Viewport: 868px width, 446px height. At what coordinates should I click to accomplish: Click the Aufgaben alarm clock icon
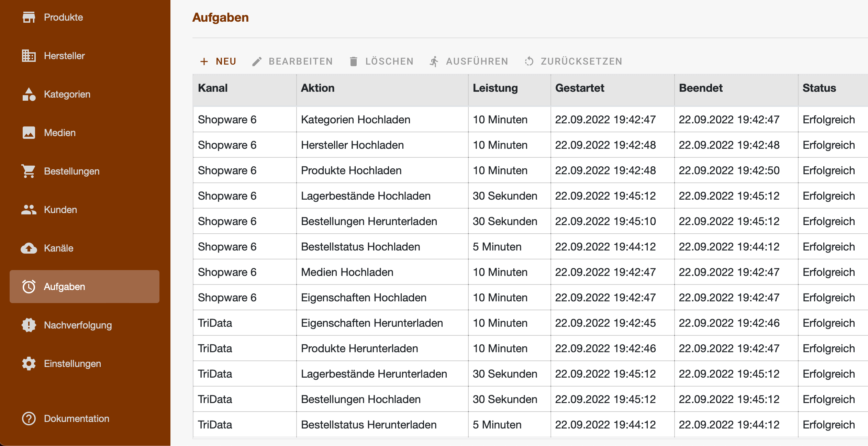29,287
